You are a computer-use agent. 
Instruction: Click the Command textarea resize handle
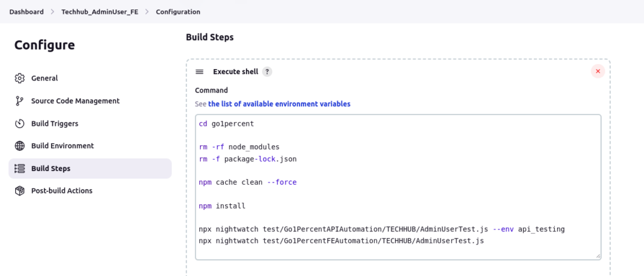pos(597,255)
